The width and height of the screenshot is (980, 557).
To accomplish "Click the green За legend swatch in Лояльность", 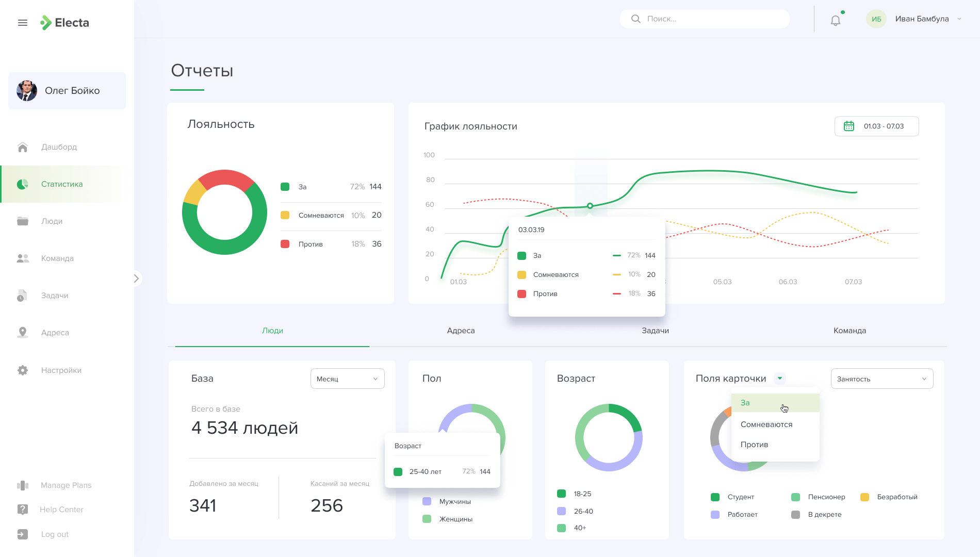I will pyautogui.click(x=285, y=187).
